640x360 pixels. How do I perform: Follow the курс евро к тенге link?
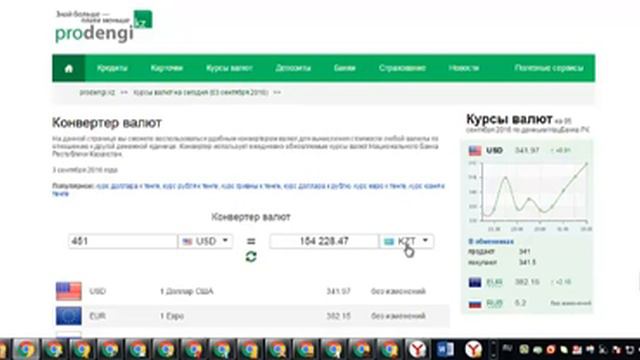(380, 186)
